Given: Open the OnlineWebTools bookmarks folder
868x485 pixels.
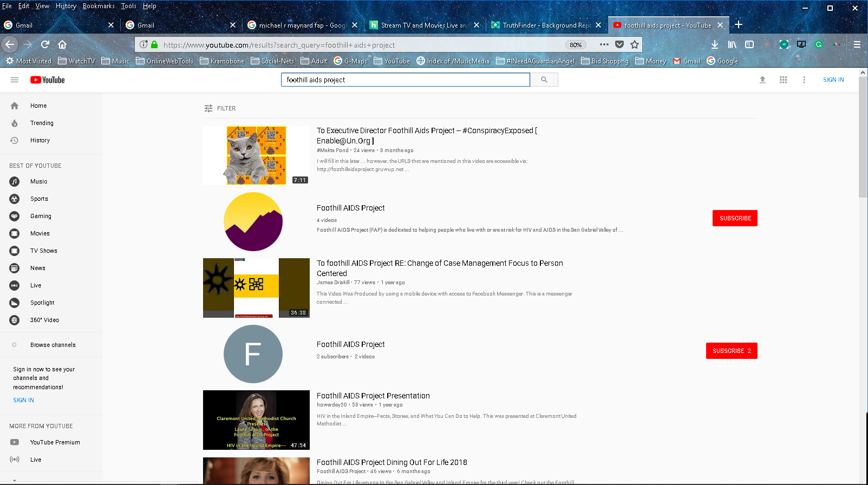Looking at the screenshot, I should [x=165, y=61].
